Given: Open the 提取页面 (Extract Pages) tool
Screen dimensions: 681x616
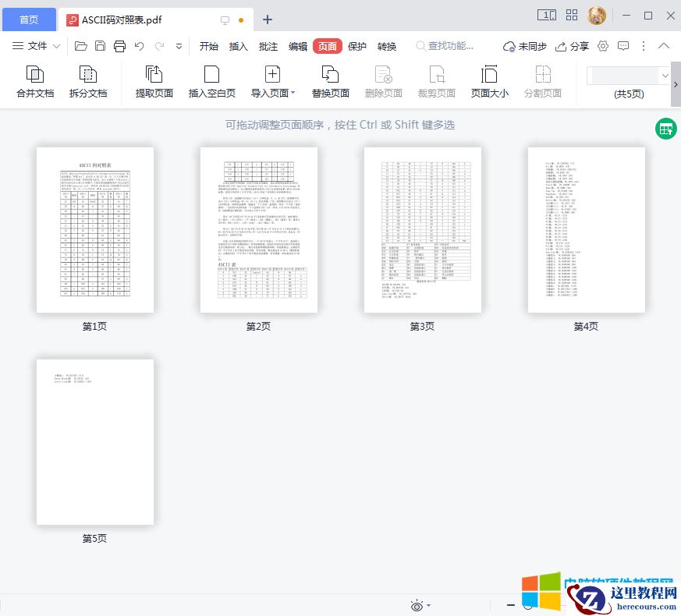Looking at the screenshot, I should click(154, 82).
